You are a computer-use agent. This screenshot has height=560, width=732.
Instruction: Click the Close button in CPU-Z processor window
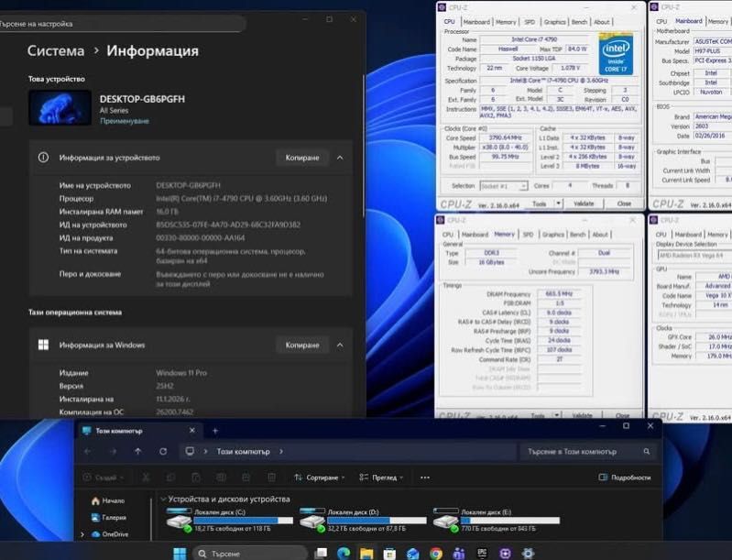point(624,203)
